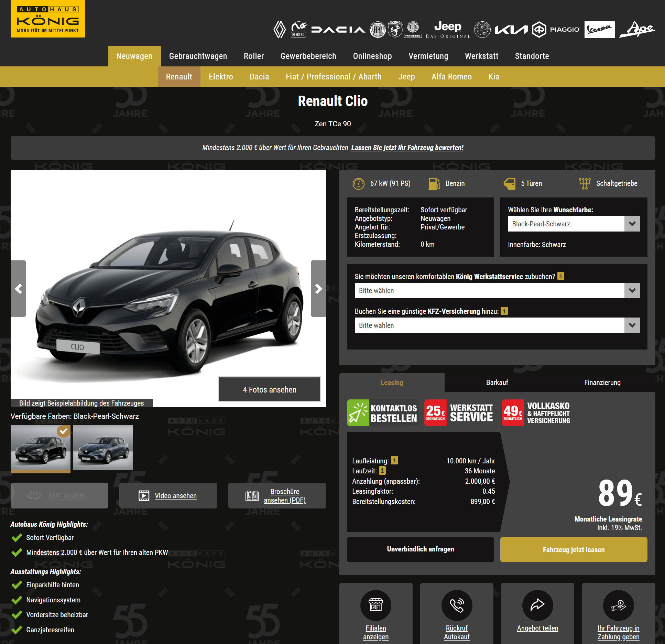Open the Roller menu item

point(254,56)
